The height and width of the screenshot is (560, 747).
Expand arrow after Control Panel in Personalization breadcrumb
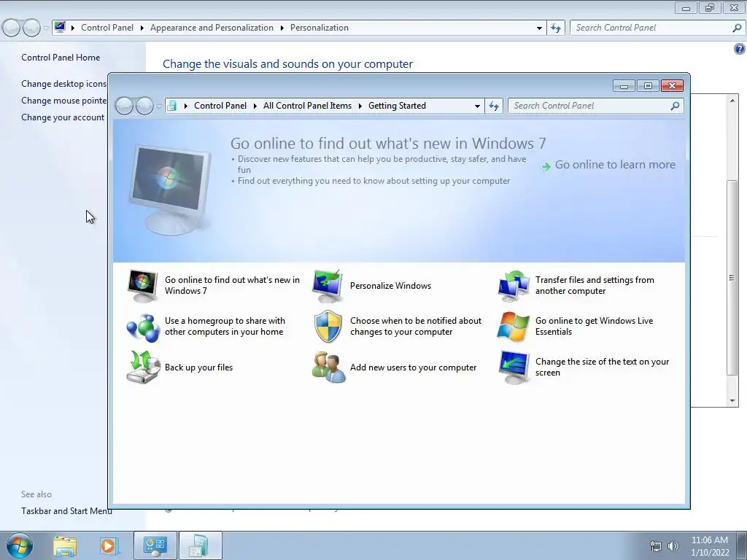(142, 28)
